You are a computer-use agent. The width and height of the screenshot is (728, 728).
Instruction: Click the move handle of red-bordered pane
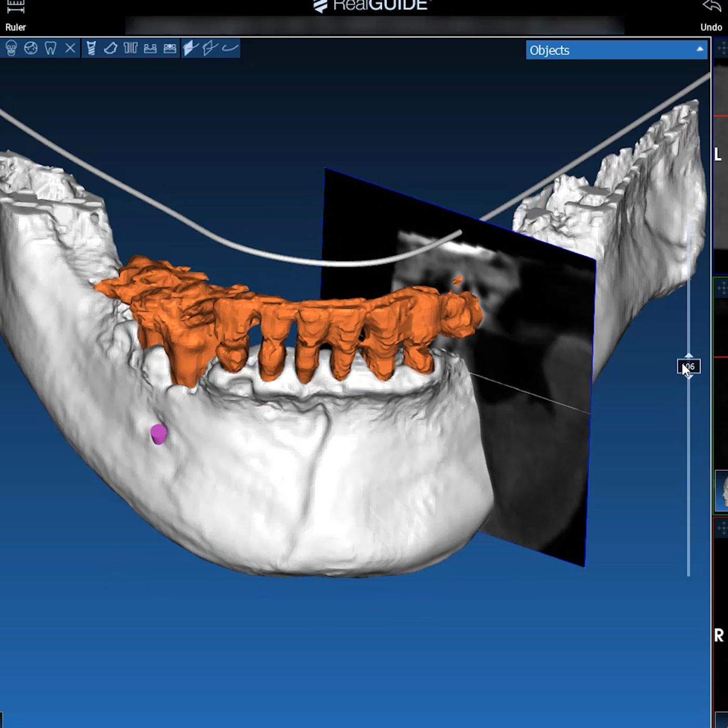[722, 529]
